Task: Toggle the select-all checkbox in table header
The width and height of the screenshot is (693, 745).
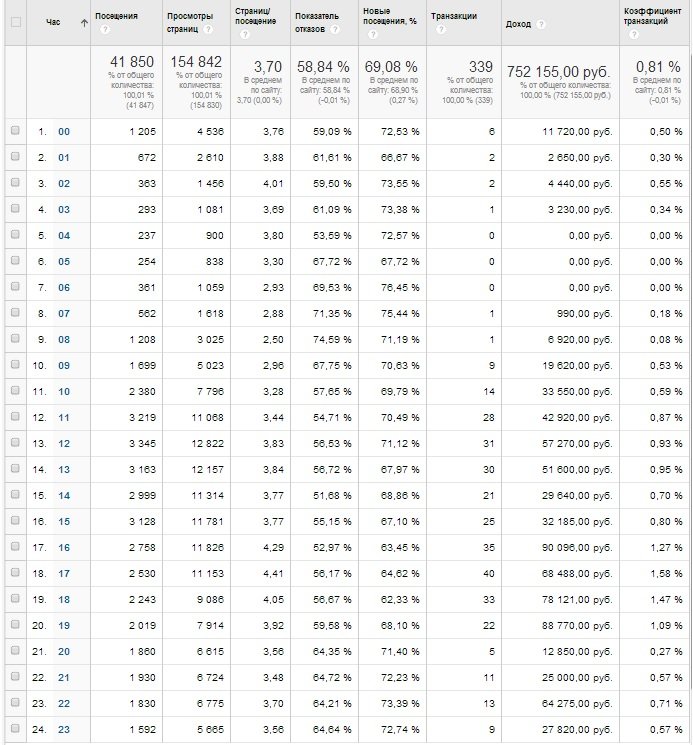Action: pyautogui.click(x=14, y=22)
